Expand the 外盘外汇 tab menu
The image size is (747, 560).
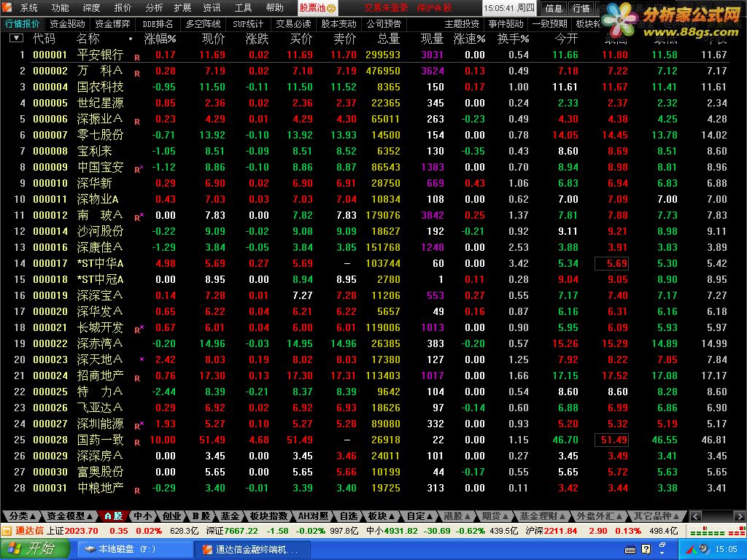599,516
